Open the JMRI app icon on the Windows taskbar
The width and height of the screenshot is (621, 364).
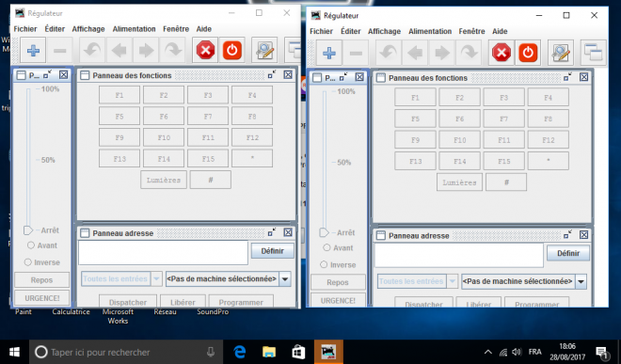tap(328, 352)
